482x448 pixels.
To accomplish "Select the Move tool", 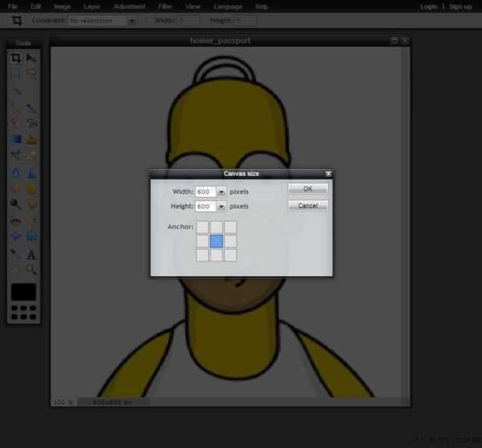I will click(x=31, y=58).
